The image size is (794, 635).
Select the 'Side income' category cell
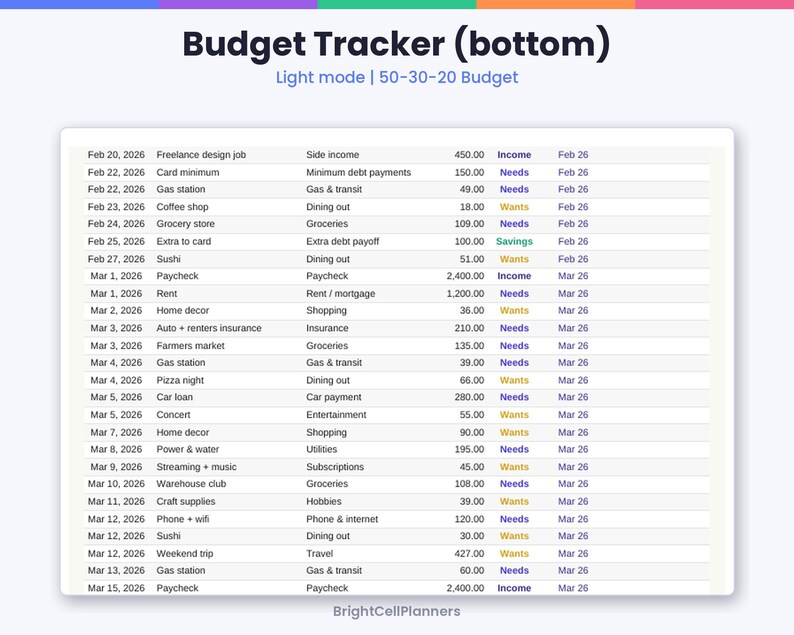coord(332,155)
